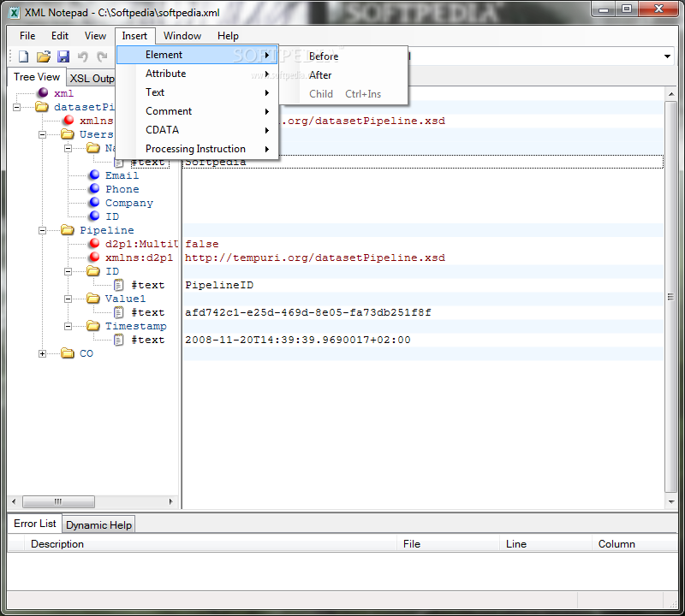Collapse the Pipeline ID node
Viewport: 685px width, 616px height.
68,271
